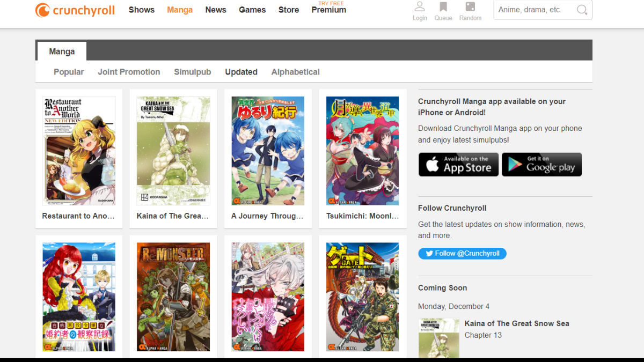The image size is (644, 362).
Task: Switch to the Simulpub tab
Action: point(192,72)
